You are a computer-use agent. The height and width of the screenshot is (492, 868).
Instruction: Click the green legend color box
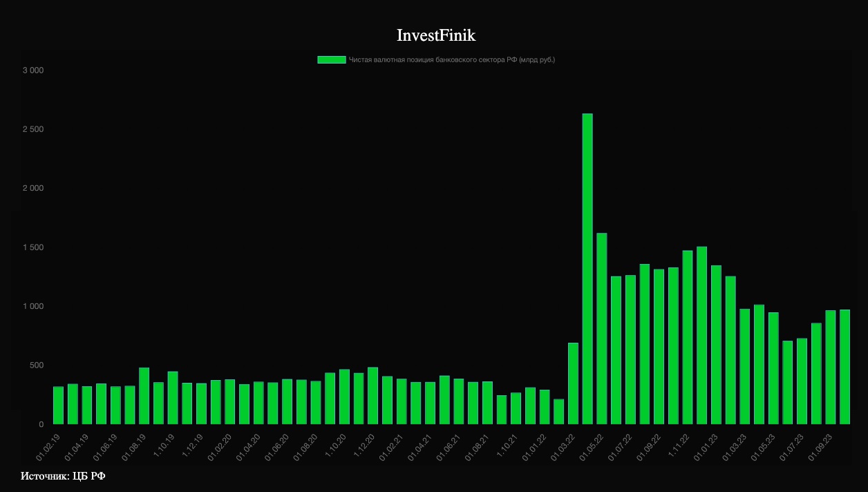331,60
